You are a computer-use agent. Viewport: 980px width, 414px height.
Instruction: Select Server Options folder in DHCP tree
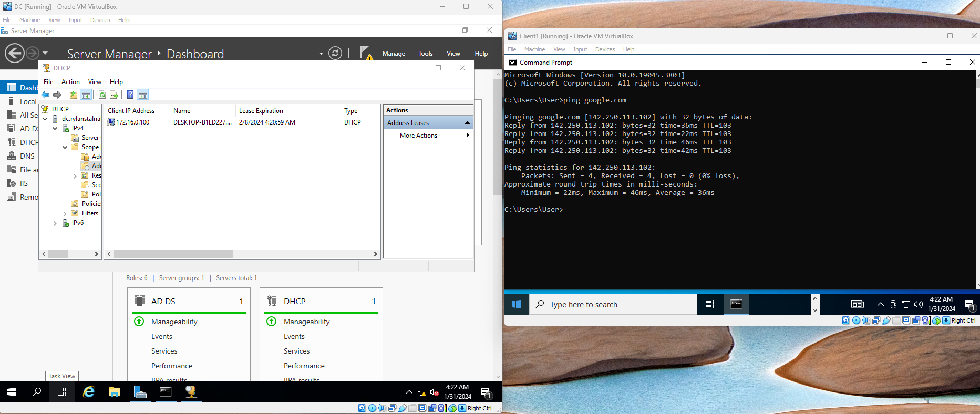pos(85,138)
